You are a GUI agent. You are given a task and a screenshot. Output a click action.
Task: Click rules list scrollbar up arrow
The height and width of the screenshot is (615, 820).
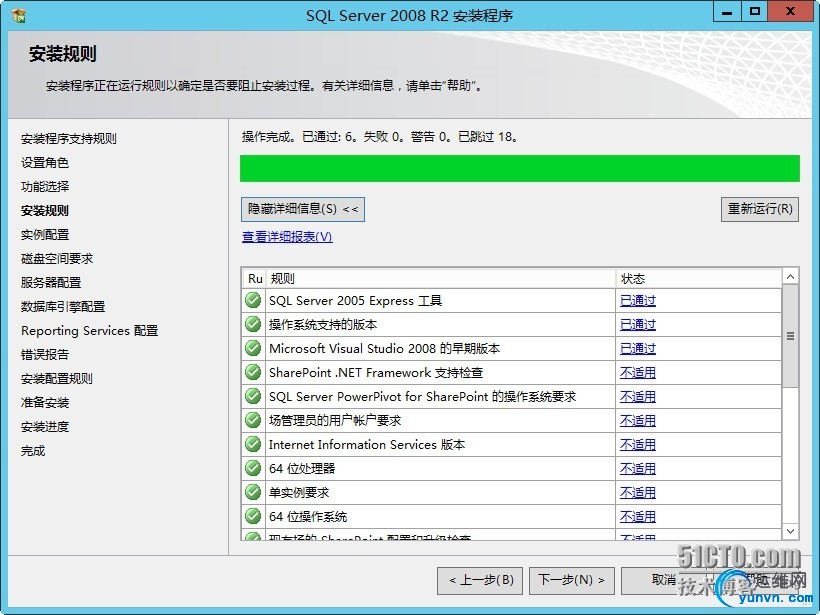[x=791, y=277]
